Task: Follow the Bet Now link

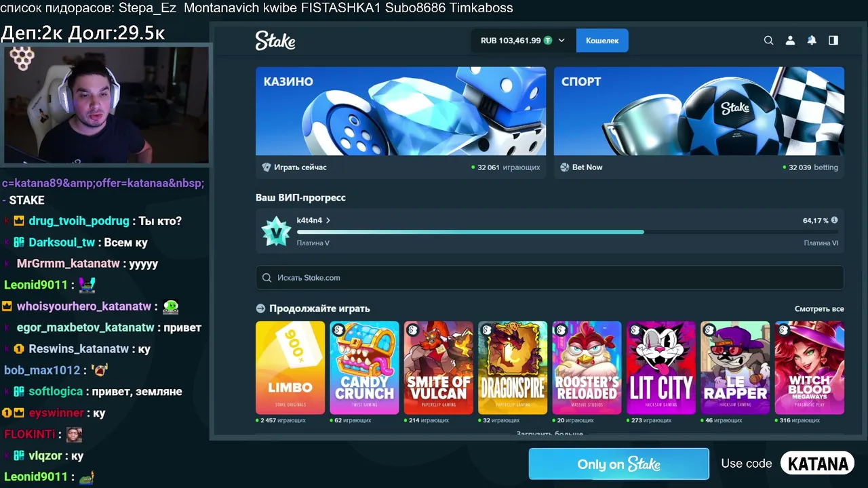Action: 587,167
